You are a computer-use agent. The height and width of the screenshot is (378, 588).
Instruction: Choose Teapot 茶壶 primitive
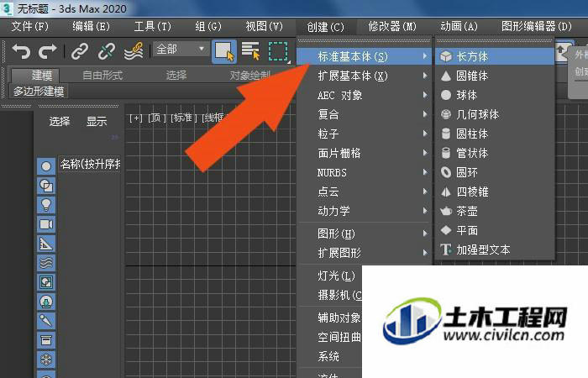495,211
